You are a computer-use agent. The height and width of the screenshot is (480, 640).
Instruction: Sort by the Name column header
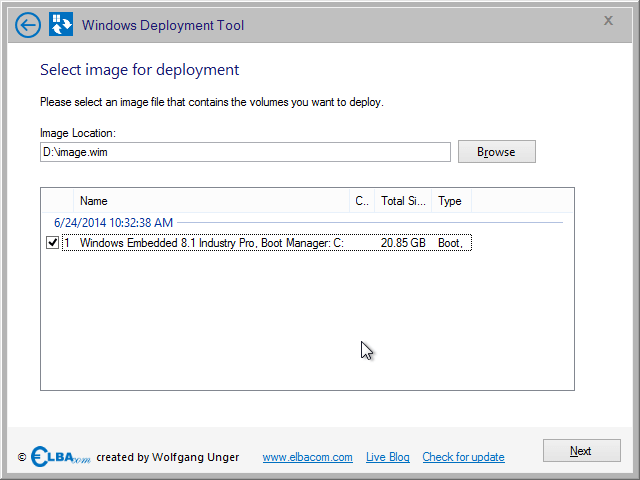(211, 201)
